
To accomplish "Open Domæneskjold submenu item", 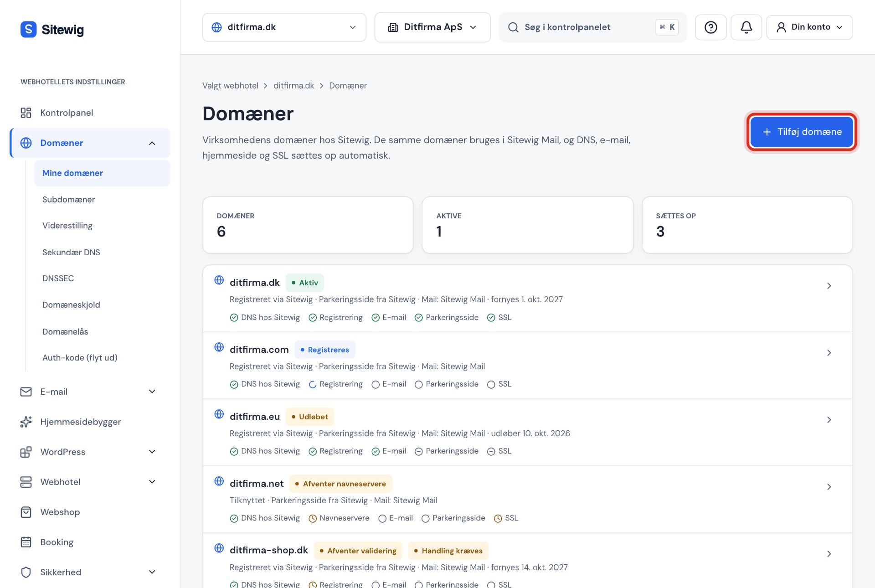I will coord(71,305).
